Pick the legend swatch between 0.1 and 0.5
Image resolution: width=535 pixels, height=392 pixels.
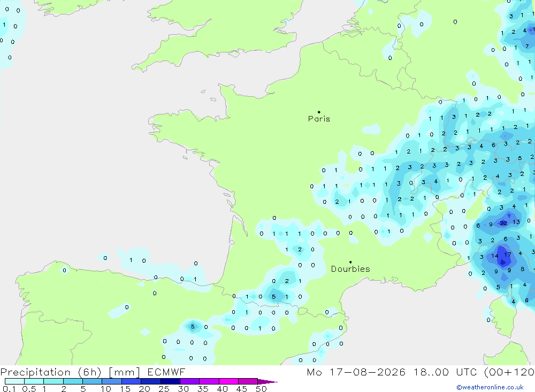click(x=14, y=381)
